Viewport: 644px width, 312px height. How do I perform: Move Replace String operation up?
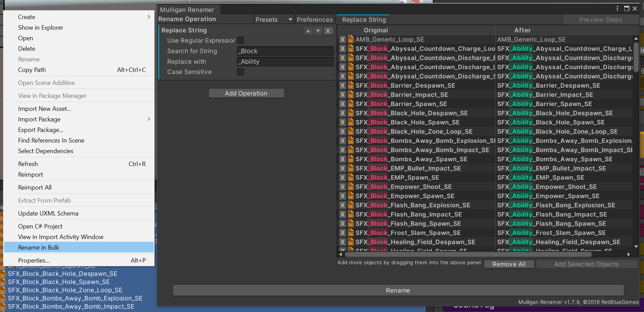click(308, 31)
